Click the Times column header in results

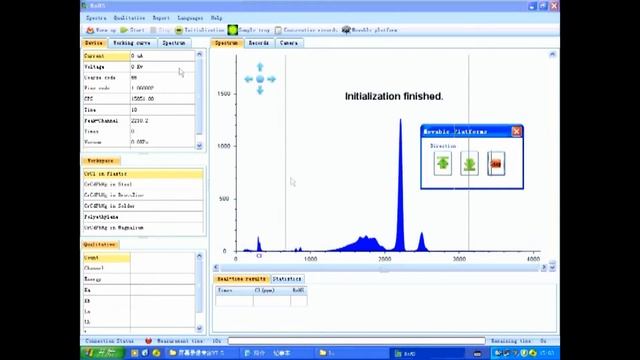pyautogui.click(x=234, y=291)
